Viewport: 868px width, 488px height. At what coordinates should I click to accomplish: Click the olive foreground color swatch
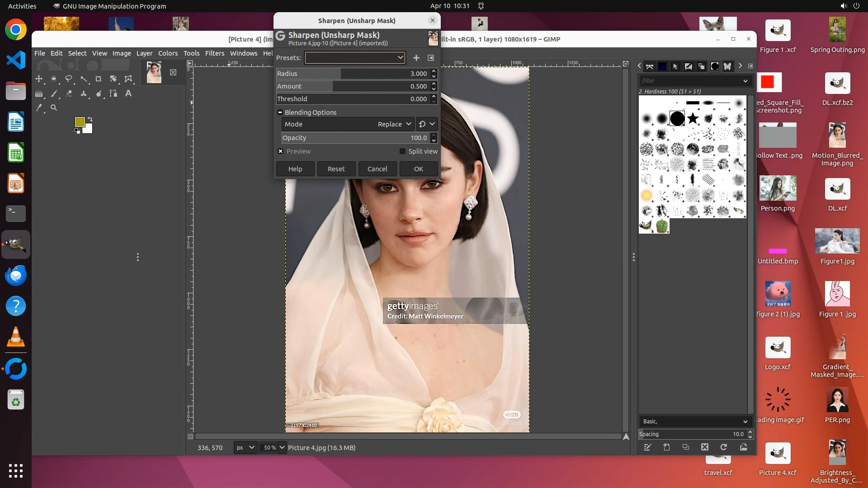click(x=80, y=122)
